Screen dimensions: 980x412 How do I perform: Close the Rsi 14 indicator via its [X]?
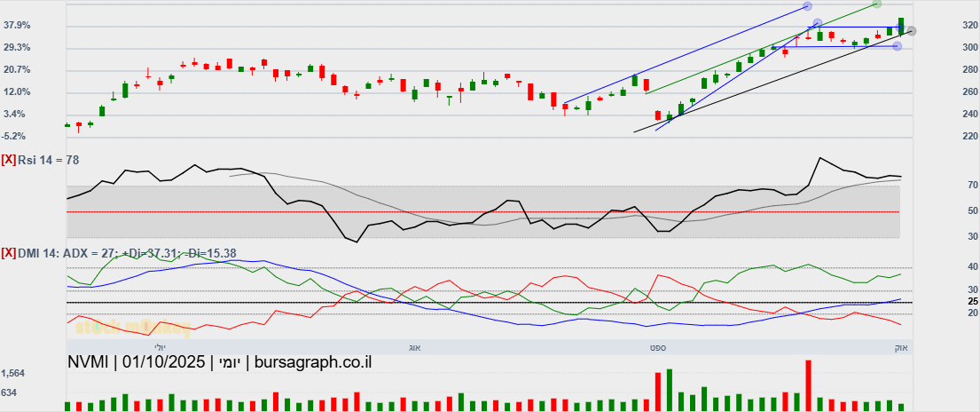coord(9,161)
